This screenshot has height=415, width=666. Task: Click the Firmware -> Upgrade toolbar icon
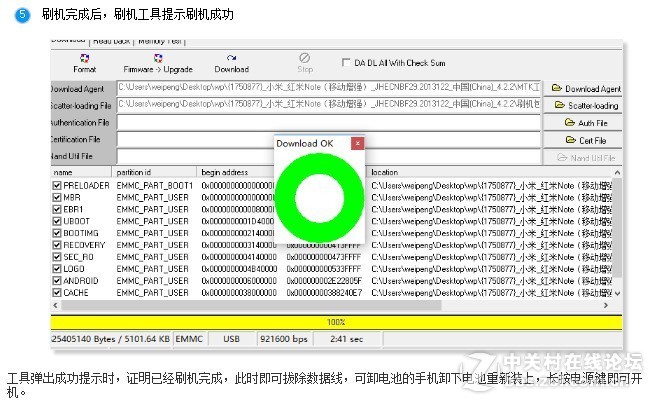pyautogui.click(x=158, y=63)
